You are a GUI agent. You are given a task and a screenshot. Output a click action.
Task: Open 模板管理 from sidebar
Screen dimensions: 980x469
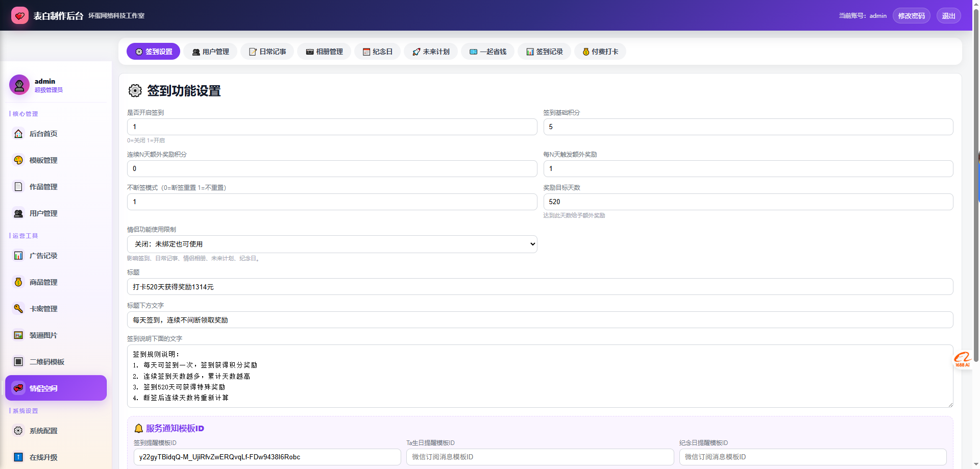coord(56,160)
